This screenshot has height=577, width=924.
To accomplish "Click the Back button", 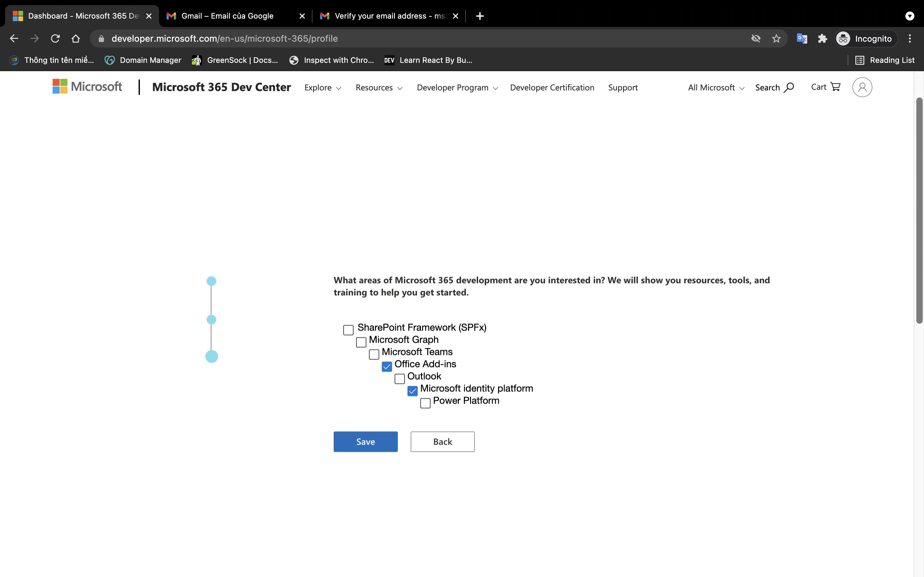I will tap(442, 441).
